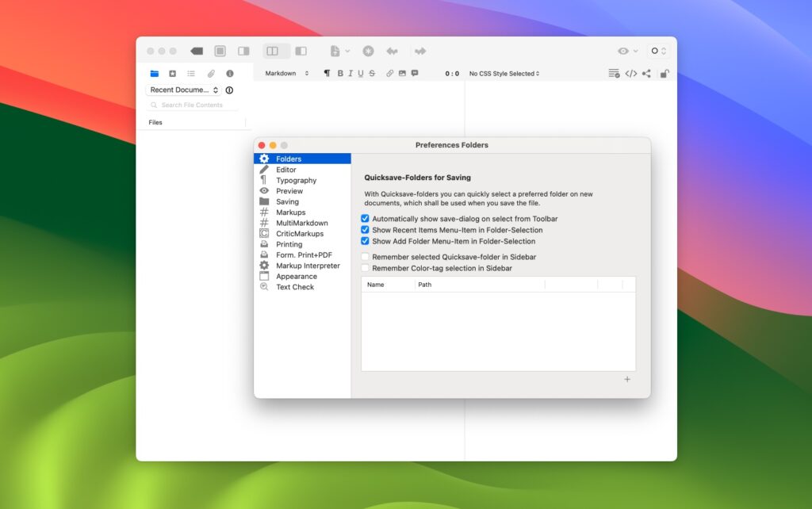
Task: Add a comment with the speech bubble icon
Action: (x=414, y=73)
